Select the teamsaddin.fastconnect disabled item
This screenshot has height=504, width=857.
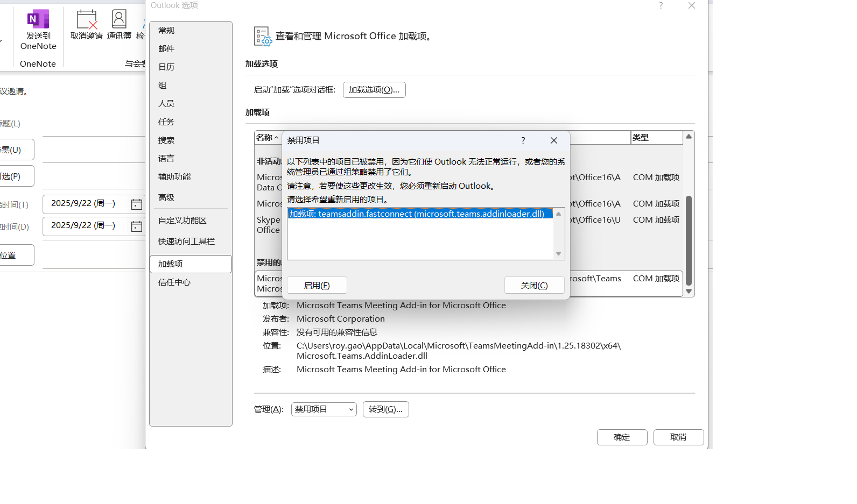tap(420, 214)
